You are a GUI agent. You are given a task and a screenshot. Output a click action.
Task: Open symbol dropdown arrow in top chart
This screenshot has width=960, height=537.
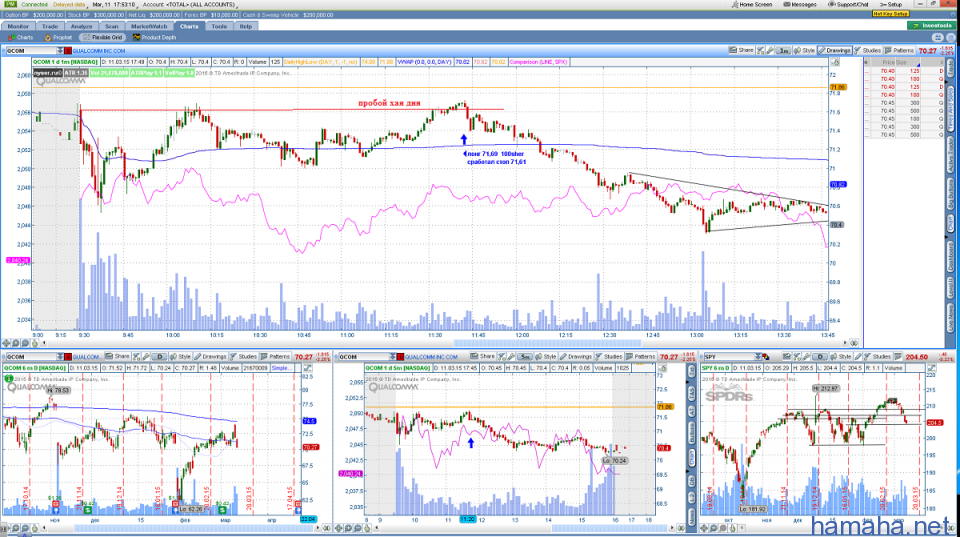(x=60, y=51)
